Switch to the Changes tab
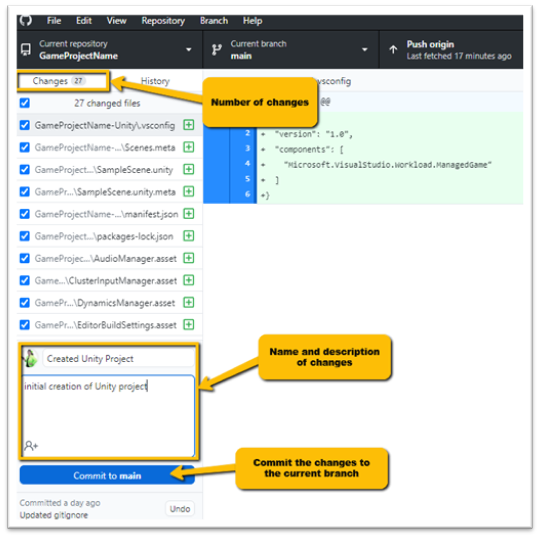 63,81
